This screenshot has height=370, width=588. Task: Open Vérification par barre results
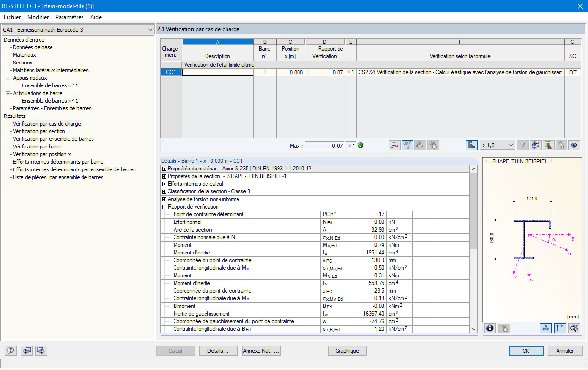point(37,147)
